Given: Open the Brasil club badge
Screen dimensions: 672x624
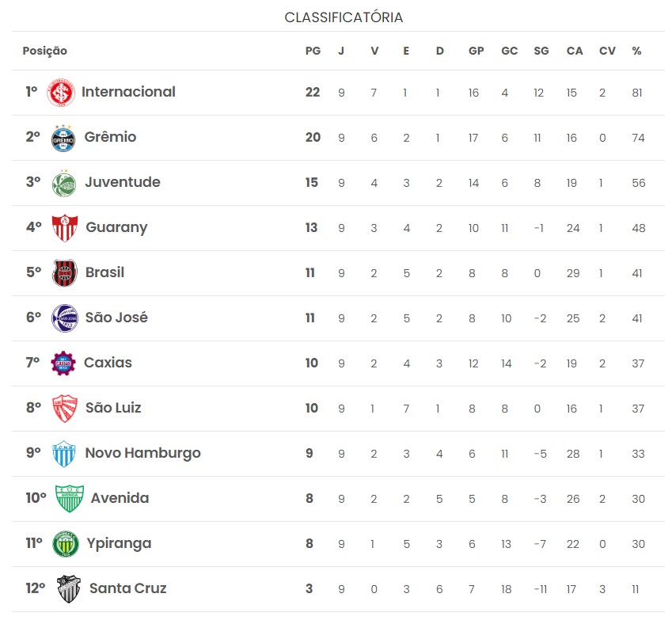Looking at the screenshot, I should (65, 272).
